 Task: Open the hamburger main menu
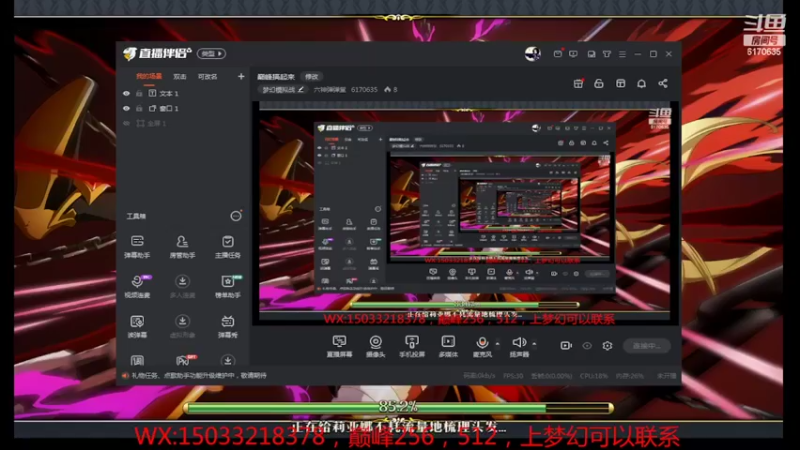[x=622, y=54]
